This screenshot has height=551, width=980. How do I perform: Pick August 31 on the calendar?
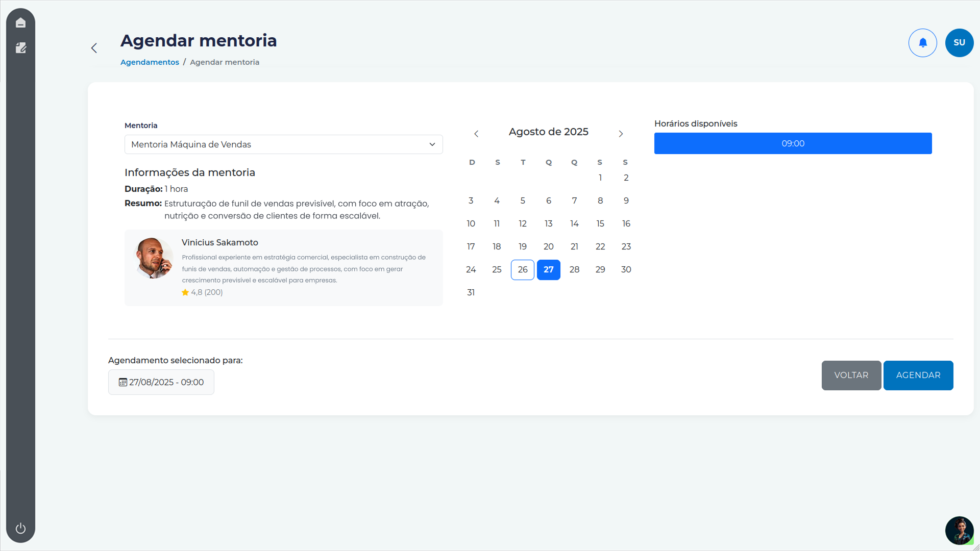471,292
